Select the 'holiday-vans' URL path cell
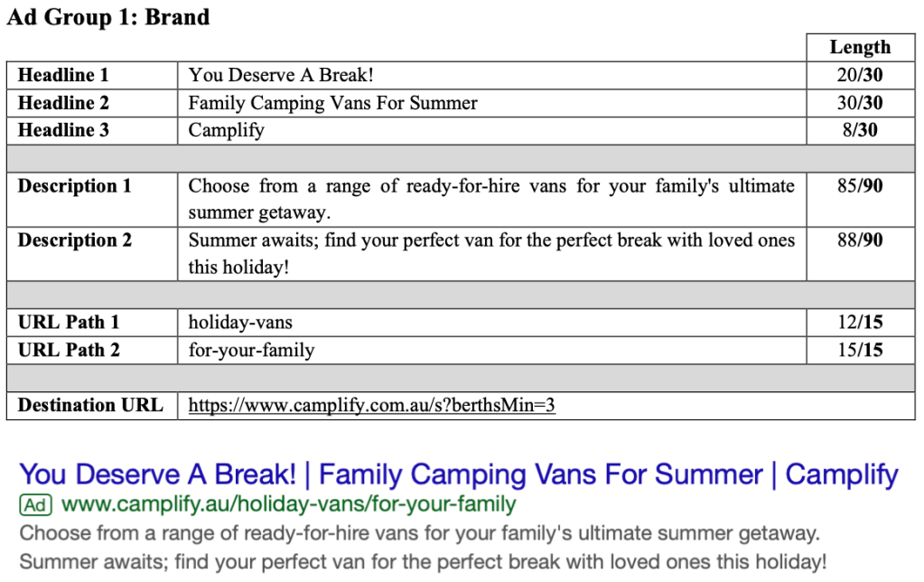 [240, 323]
